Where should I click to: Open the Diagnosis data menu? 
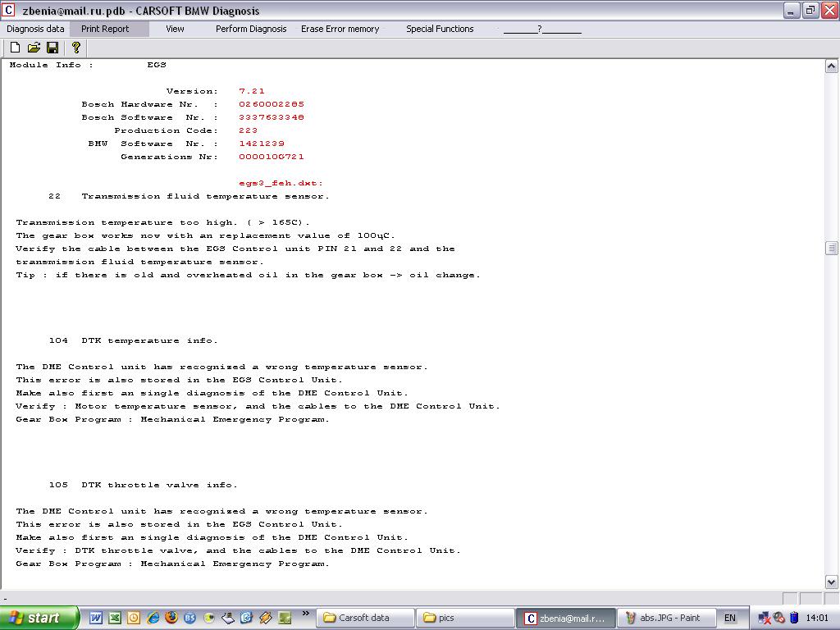pos(35,29)
